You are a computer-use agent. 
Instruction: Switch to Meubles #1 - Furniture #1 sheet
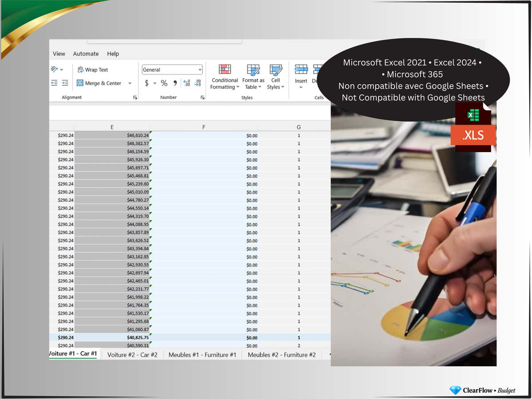pyautogui.click(x=202, y=355)
